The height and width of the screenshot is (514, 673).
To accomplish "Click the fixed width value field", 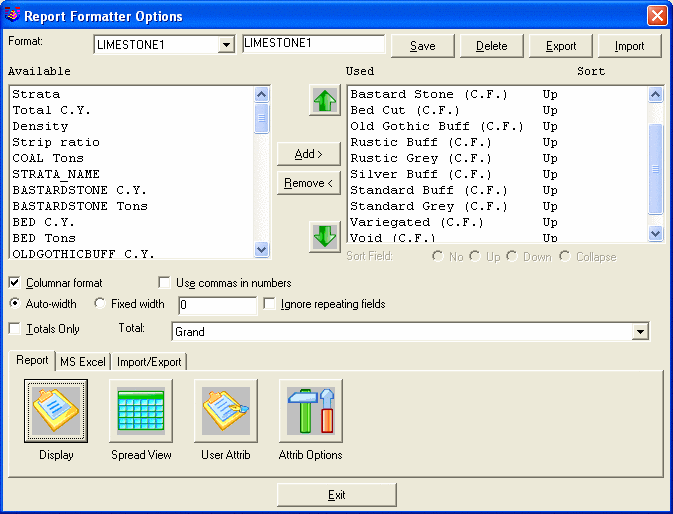I will pos(218,305).
